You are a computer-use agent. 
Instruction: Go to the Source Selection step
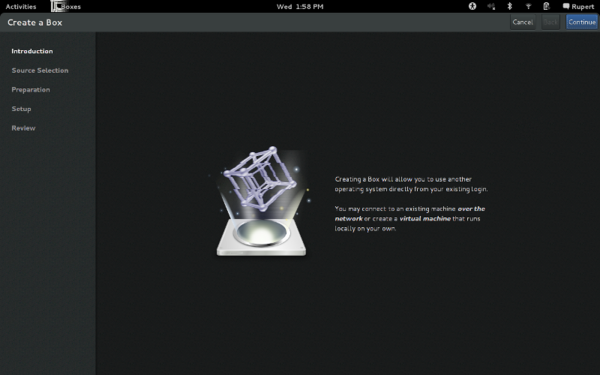40,70
